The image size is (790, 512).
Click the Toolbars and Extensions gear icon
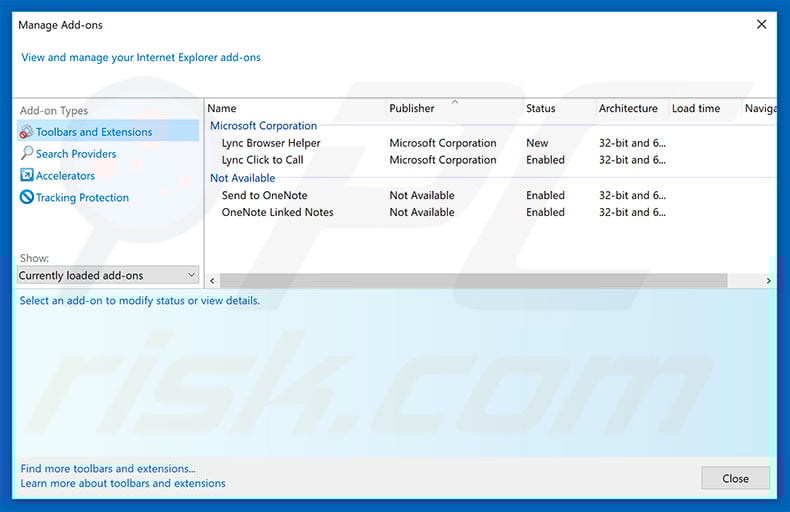pyautogui.click(x=26, y=132)
